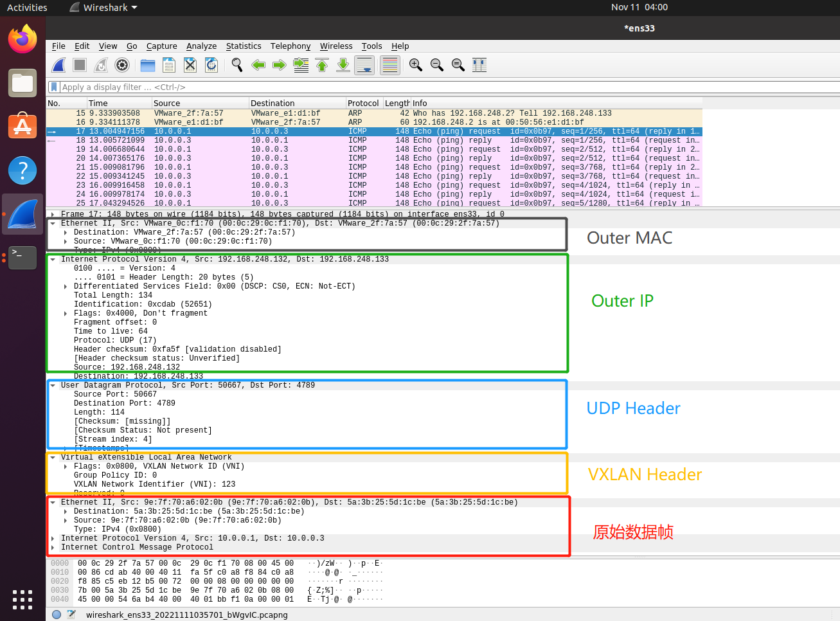
Task: Open display filter bookmarks icon
Action: 55,87
